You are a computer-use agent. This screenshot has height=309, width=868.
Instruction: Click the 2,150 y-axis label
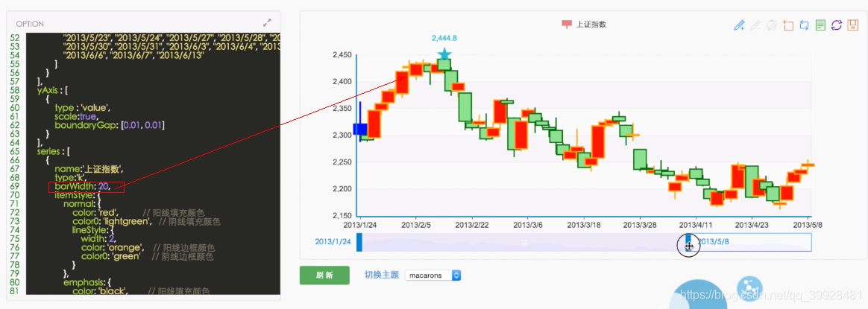(342, 215)
